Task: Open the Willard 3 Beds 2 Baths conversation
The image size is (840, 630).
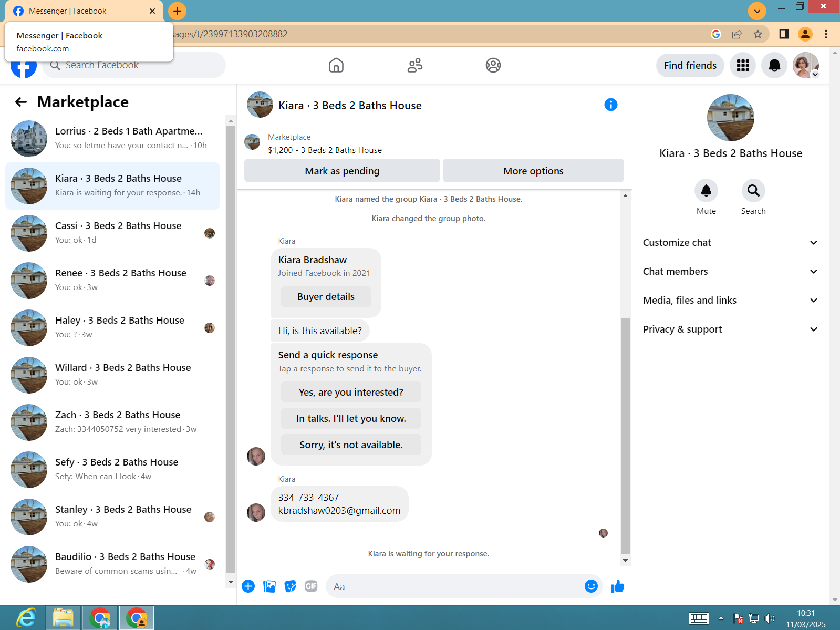Action: click(112, 375)
